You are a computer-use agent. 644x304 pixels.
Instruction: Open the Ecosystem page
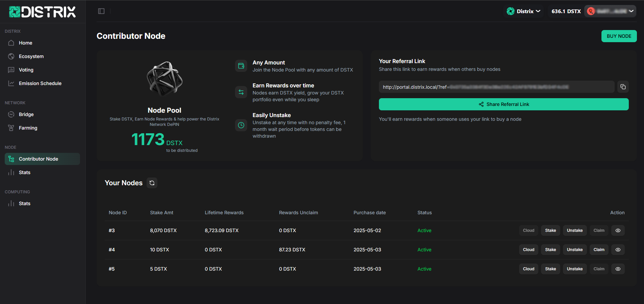click(42, 56)
